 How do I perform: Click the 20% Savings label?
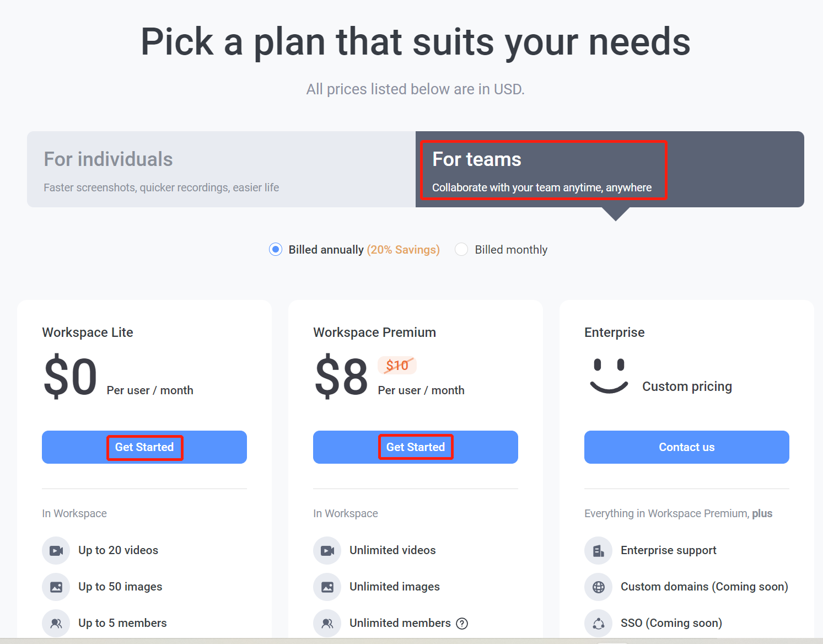coord(404,250)
